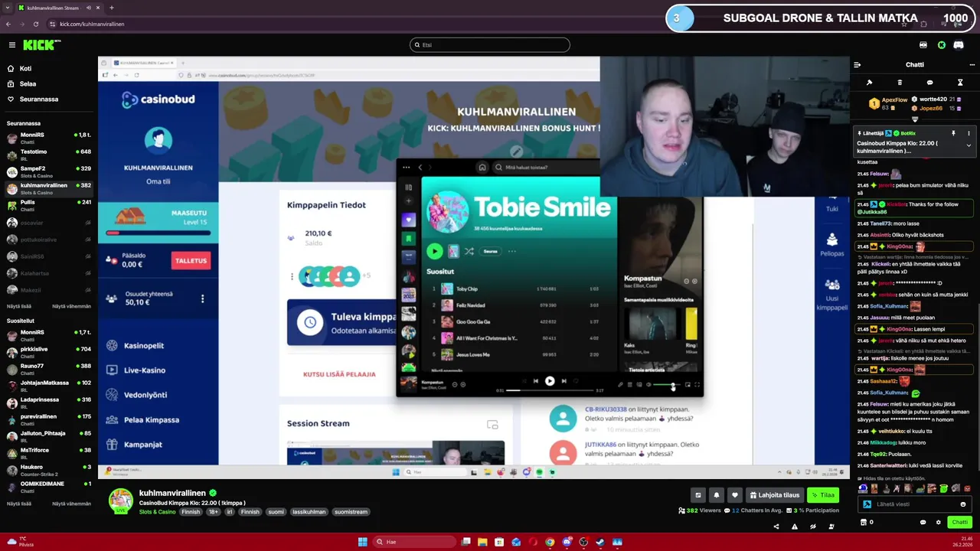Image resolution: width=980 pixels, height=551 pixels.
Task: Click the share icon under stream
Action: pyautogui.click(x=776, y=527)
